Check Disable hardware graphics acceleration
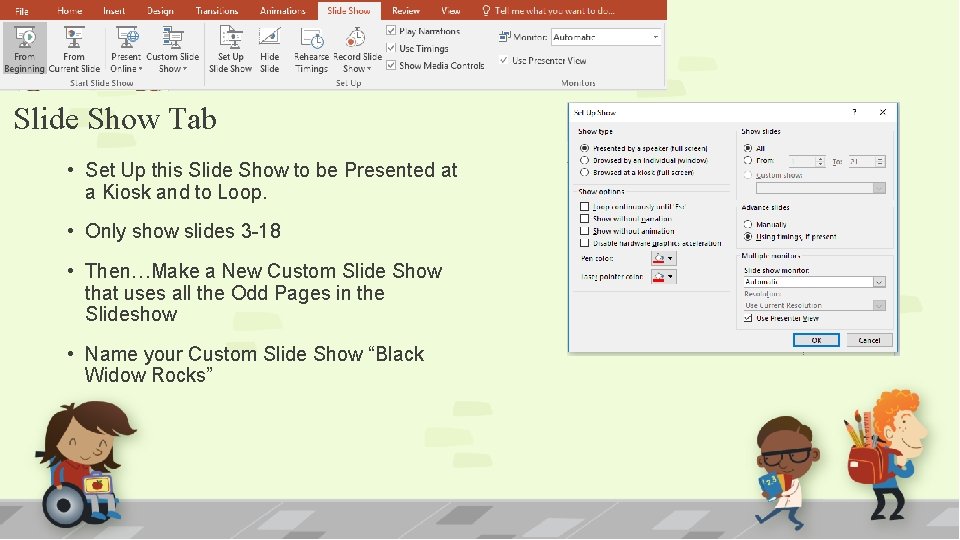The height and width of the screenshot is (540, 960). click(585, 243)
